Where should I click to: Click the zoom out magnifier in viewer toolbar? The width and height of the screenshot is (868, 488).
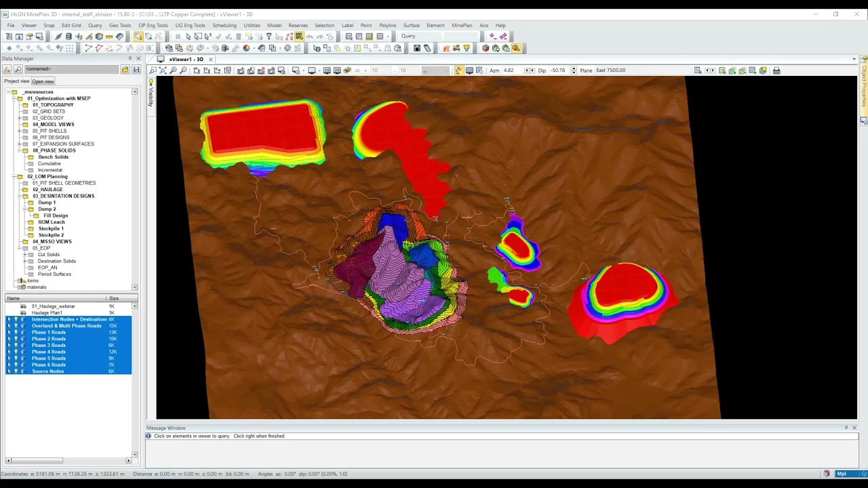click(x=183, y=70)
